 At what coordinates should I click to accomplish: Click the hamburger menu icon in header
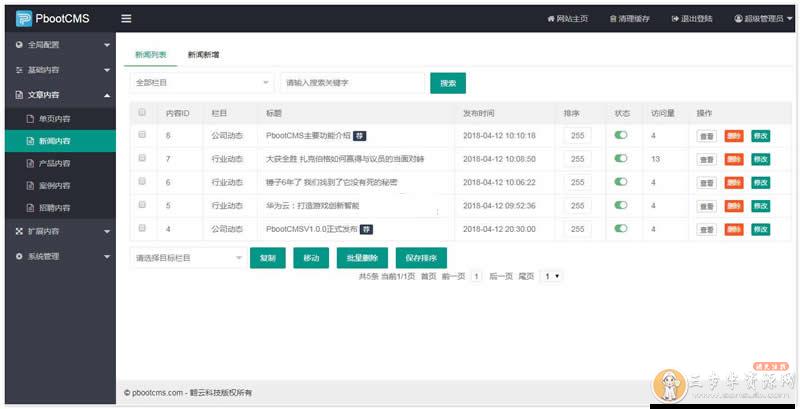[126, 18]
